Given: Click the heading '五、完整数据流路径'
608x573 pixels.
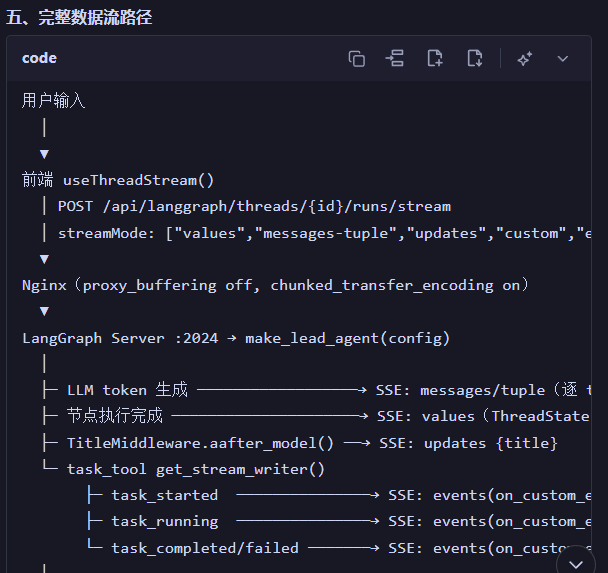Looking at the screenshot, I should (x=79, y=17).
